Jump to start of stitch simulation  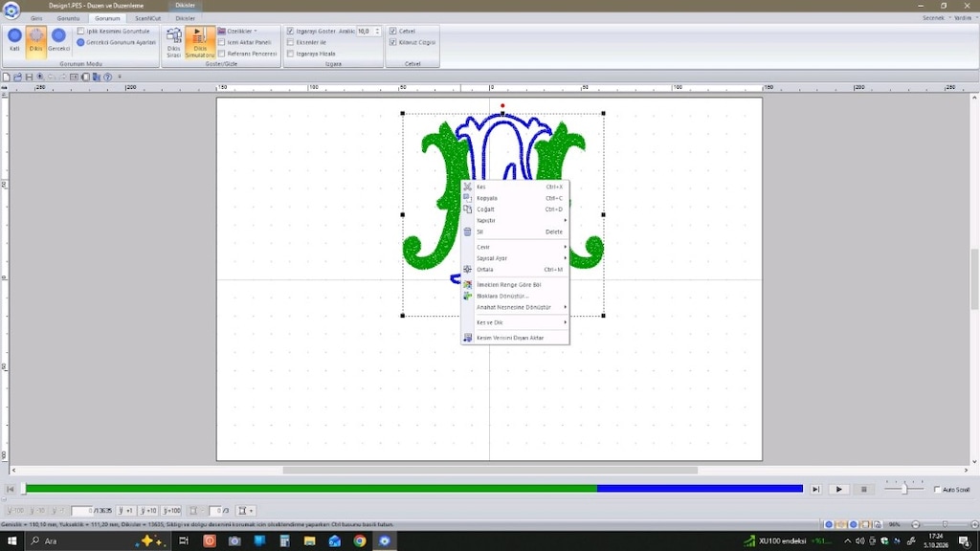pos(10,489)
